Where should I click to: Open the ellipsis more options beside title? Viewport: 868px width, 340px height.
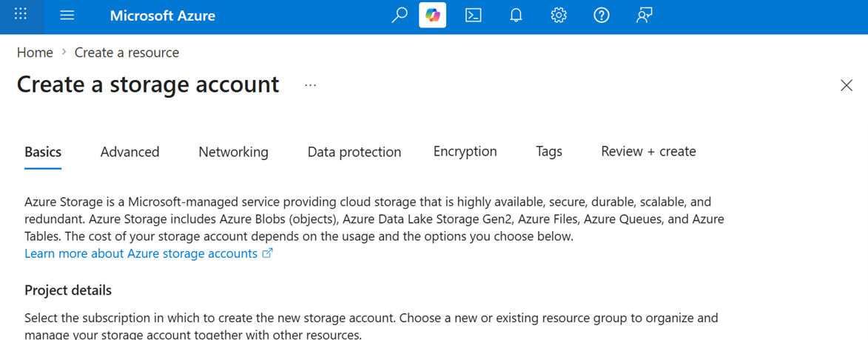pyautogui.click(x=311, y=85)
